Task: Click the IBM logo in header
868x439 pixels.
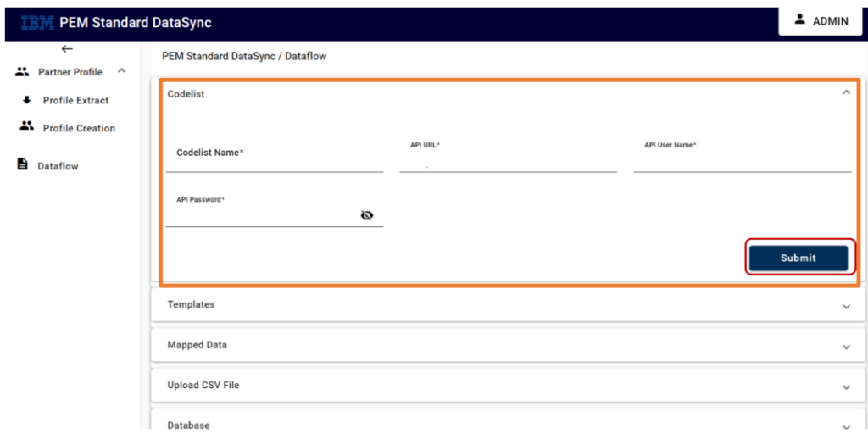Action: (37, 23)
